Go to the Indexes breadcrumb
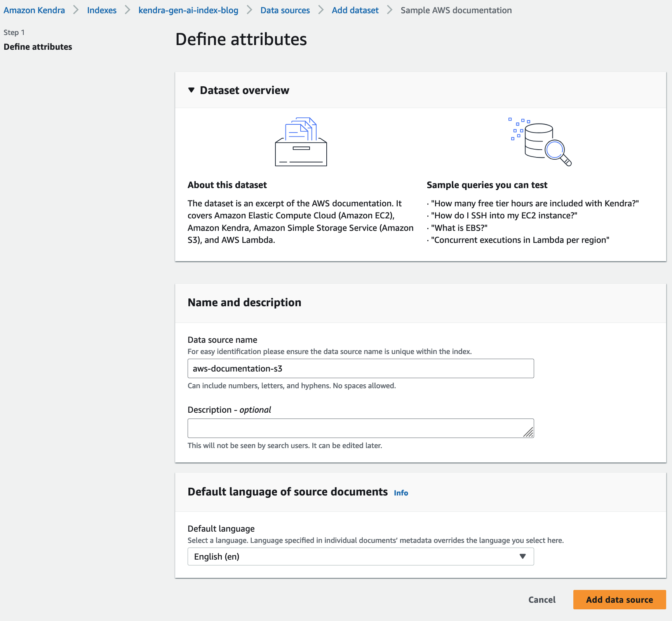This screenshot has height=621, width=672. point(102,10)
